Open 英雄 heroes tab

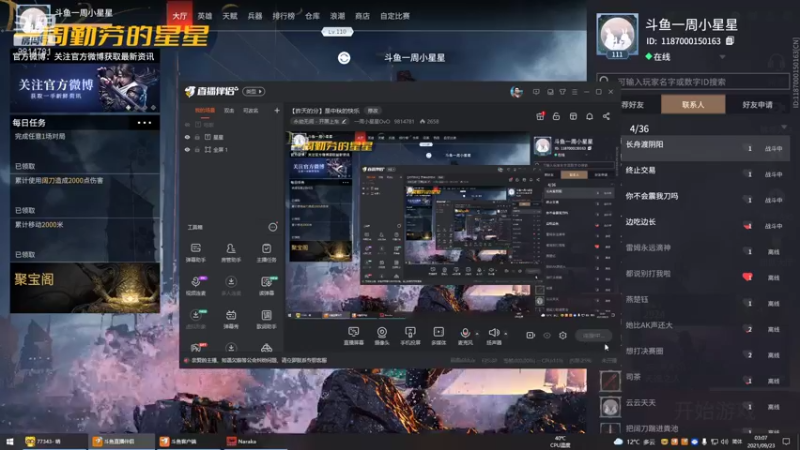pos(205,16)
